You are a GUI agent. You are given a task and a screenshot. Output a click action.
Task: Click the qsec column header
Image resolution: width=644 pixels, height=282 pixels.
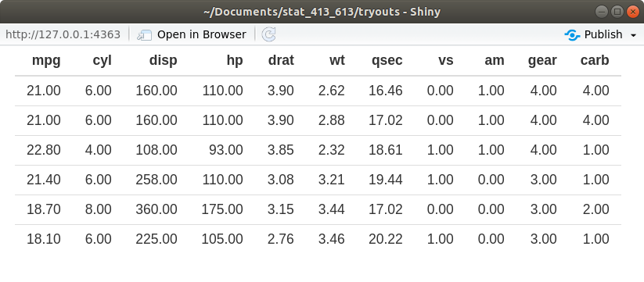(387, 61)
